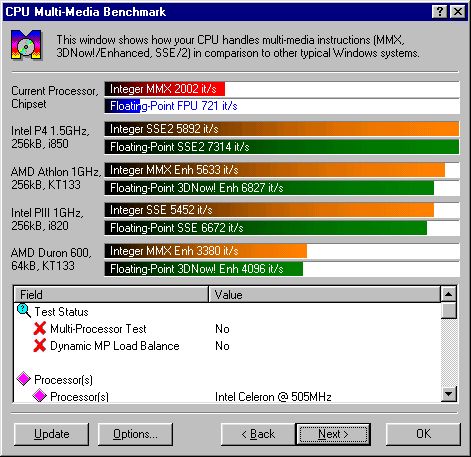Click the Value column header
The image size is (471, 457).
pyautogui.click(x=324, y=295)
